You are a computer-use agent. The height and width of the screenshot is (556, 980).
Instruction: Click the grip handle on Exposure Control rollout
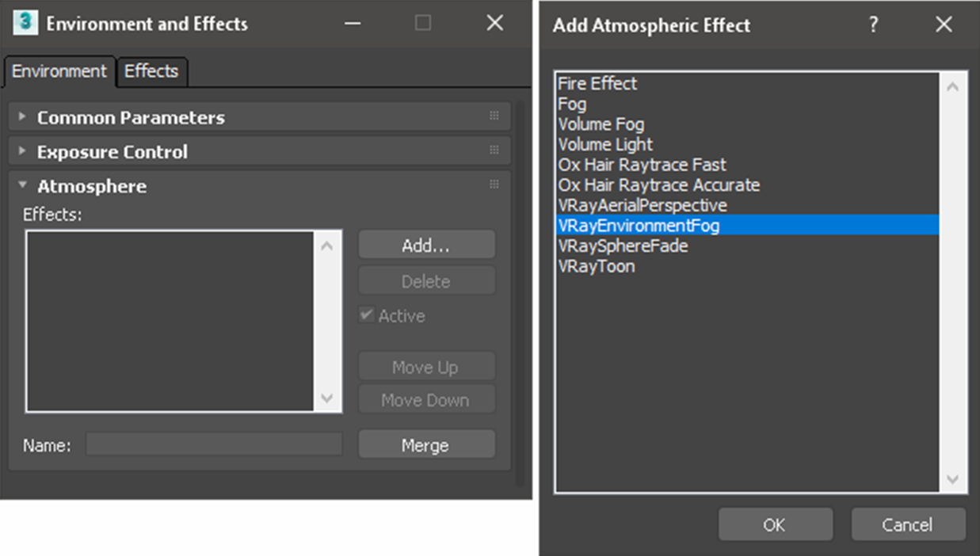pyautogui.click(x=494, y=150)
